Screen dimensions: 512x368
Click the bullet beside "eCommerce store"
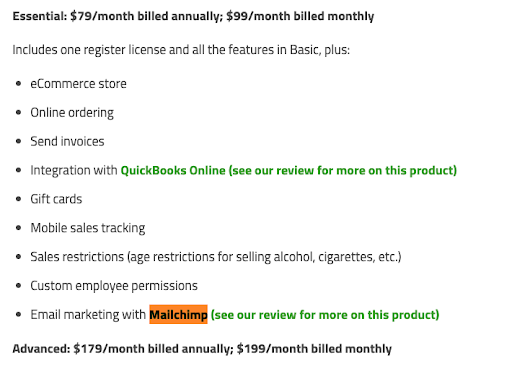point(19,84)
